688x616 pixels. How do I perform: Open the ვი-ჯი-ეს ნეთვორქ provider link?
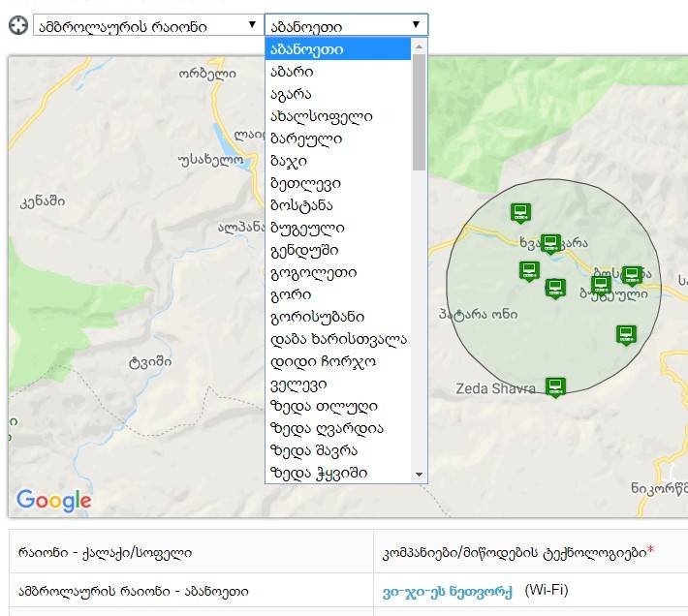pyautogui.click(x=447, y=592)
